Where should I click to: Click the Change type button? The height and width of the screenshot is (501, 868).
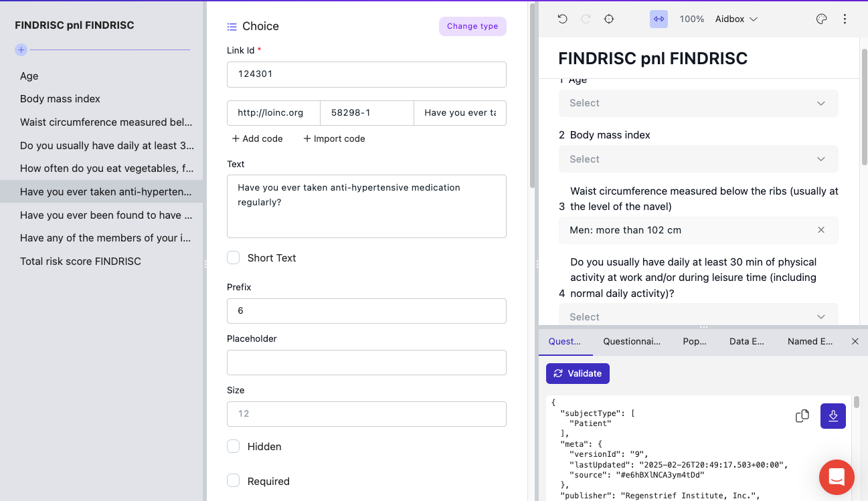point(472,26)
